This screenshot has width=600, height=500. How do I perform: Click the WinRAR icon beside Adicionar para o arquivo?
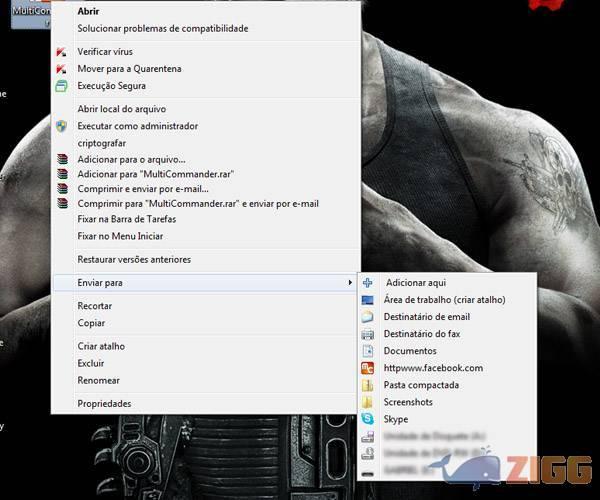click(62, 159)
